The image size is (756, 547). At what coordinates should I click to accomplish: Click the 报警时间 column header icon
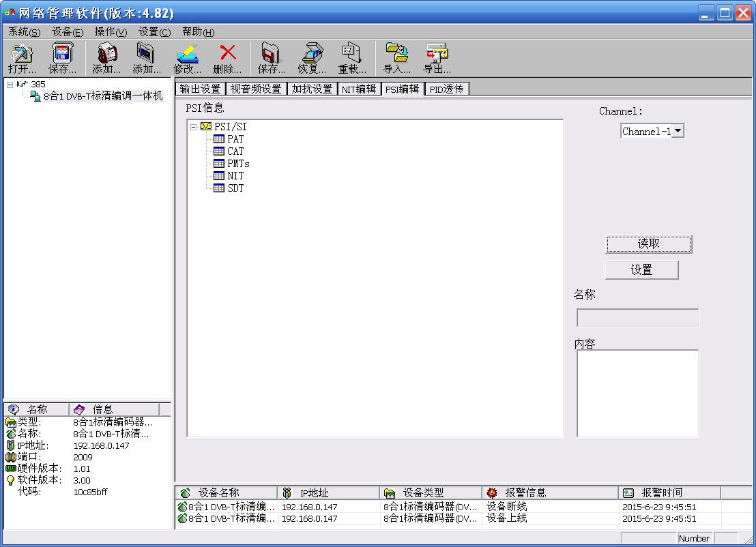628,492
